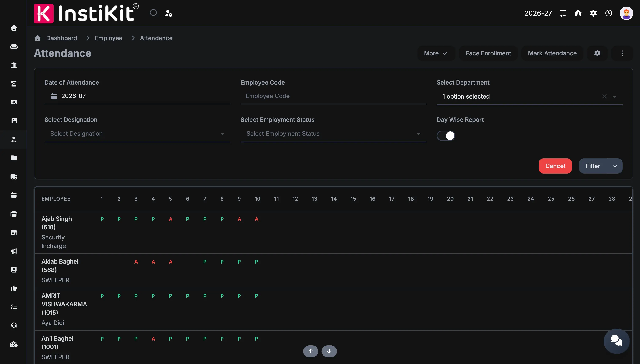Open settings gear in top bar

[x=593, y=13]
